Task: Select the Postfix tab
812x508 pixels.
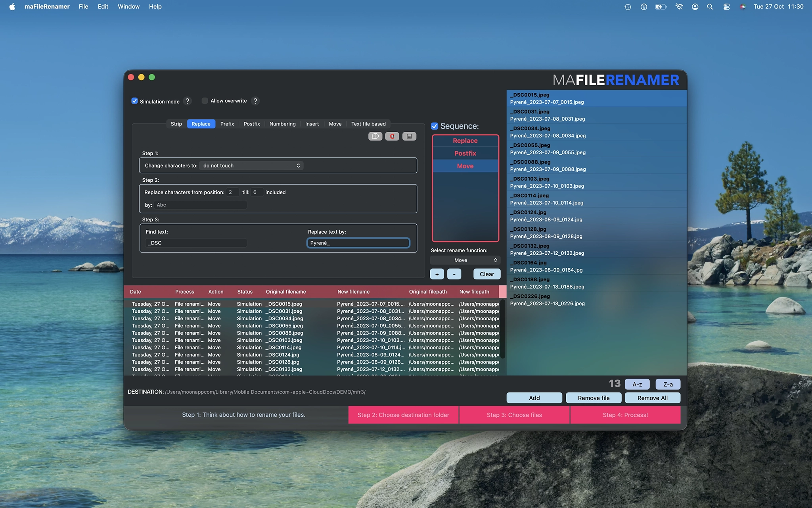Action: click(252, 124)
